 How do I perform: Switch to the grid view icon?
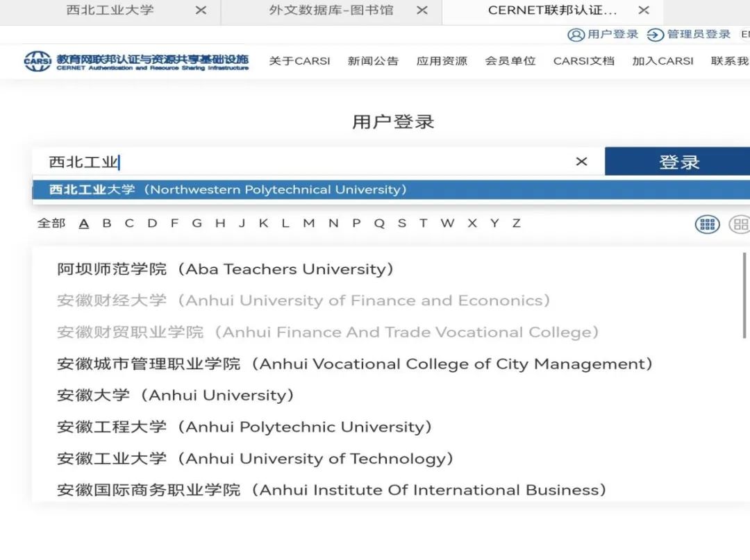(707, 223)
